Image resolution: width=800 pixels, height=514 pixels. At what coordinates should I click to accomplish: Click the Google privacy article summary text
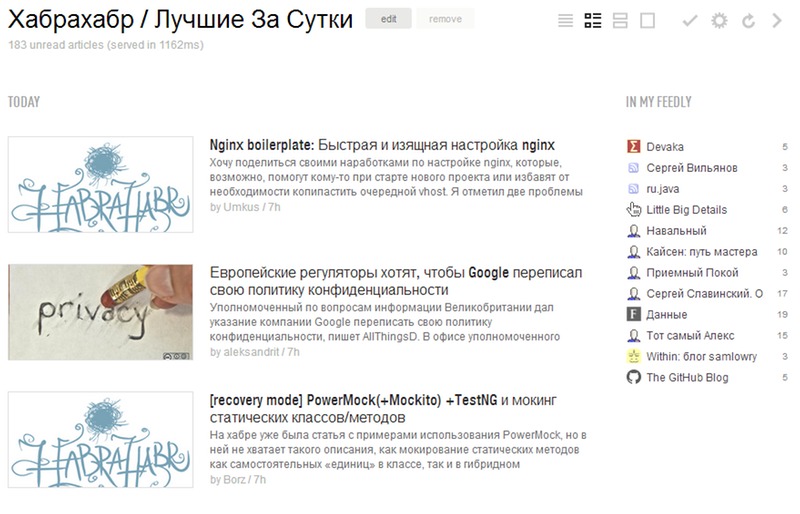(x=385, y=322)
